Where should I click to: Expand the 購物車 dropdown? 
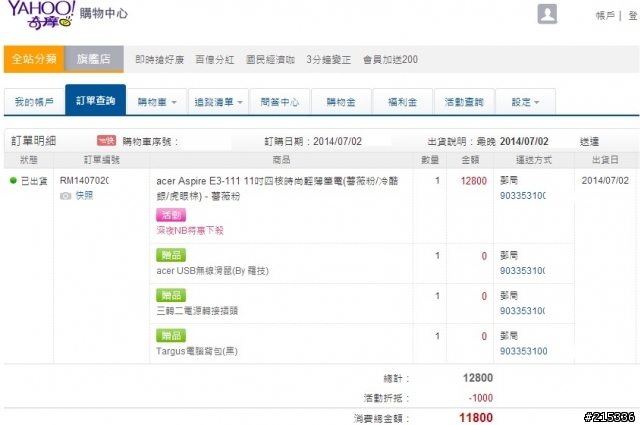click(x=157, y=102)
